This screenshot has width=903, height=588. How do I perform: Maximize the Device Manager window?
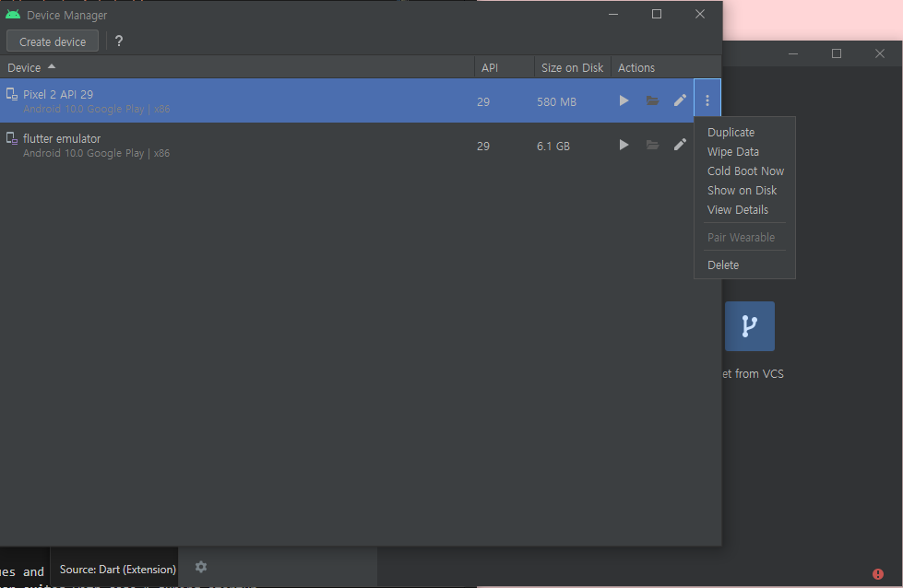tap(657, 14)
